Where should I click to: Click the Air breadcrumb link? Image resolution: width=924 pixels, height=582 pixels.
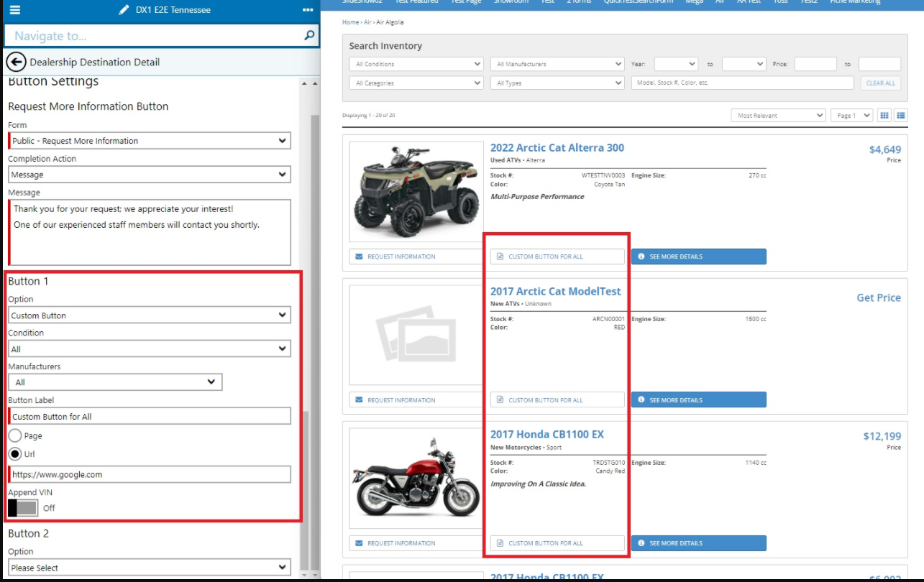point(367,22)
